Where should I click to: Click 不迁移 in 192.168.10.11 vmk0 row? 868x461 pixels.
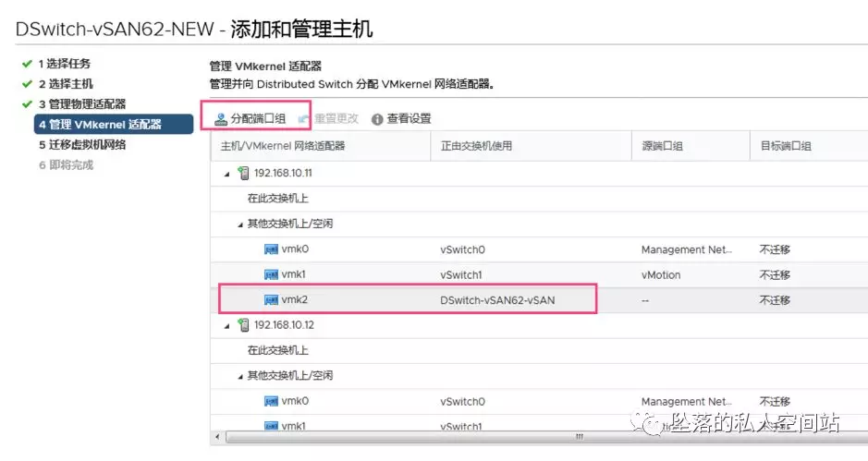775,249
